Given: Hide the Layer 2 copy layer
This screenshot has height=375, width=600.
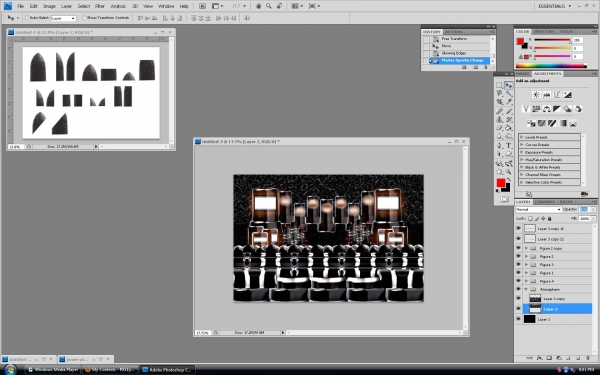Looking at the screenshot, I should [518, 298].
